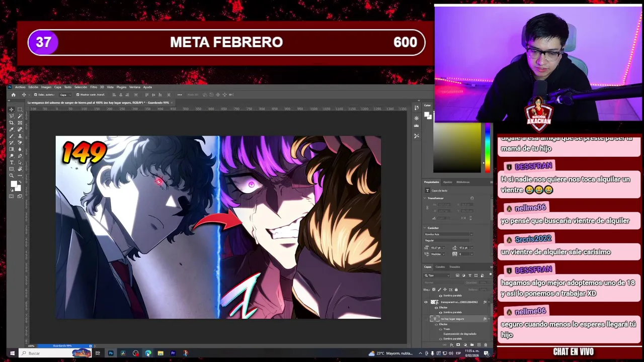Filter layers by type layers (T icon)
Screen dimensions: 644x362
tap(470, 276)
